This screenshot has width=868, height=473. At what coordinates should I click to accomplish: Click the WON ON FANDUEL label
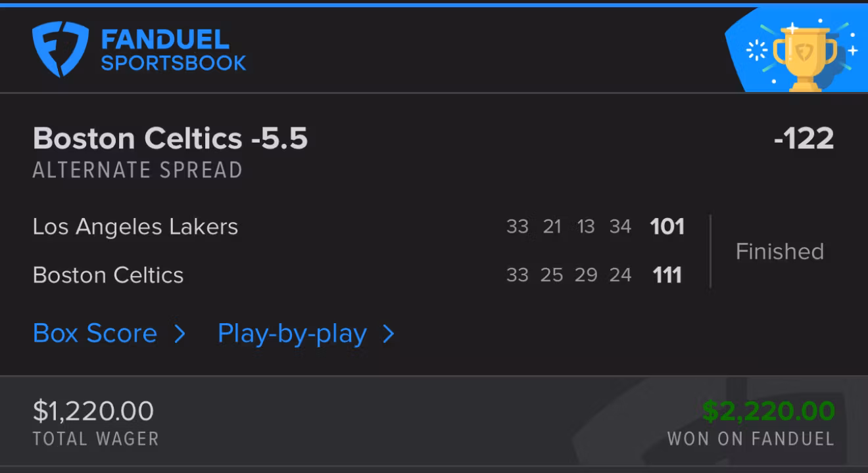pos(750,439)
